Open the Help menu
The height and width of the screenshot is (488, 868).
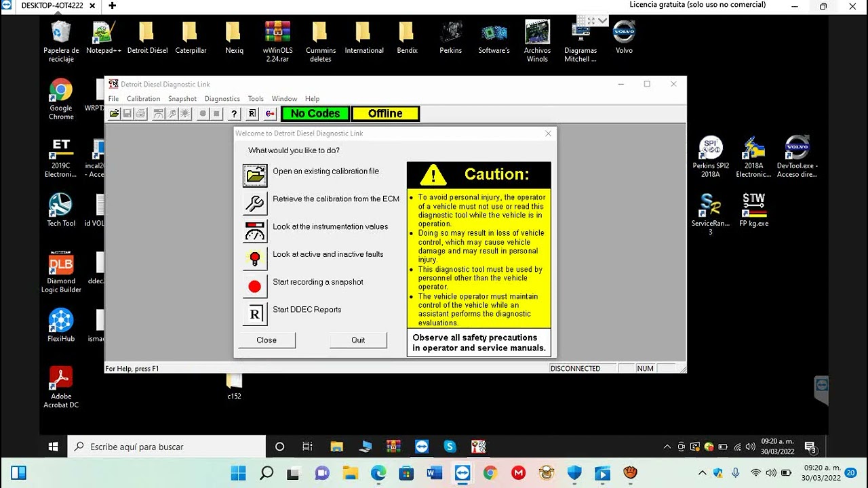pyautogui.click(x=312, y=99)
